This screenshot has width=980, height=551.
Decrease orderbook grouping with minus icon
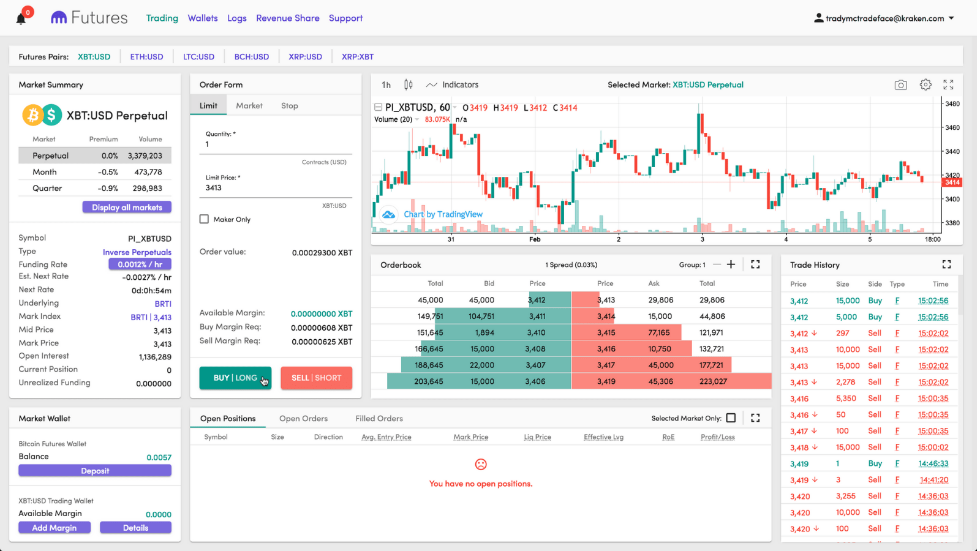tap(717, 264)
